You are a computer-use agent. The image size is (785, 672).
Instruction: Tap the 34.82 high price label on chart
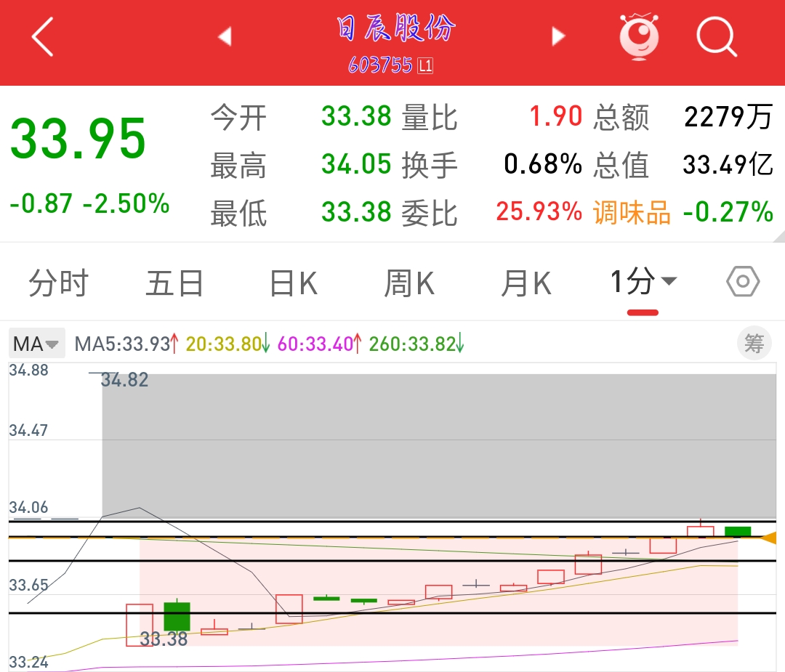(125, 380)
